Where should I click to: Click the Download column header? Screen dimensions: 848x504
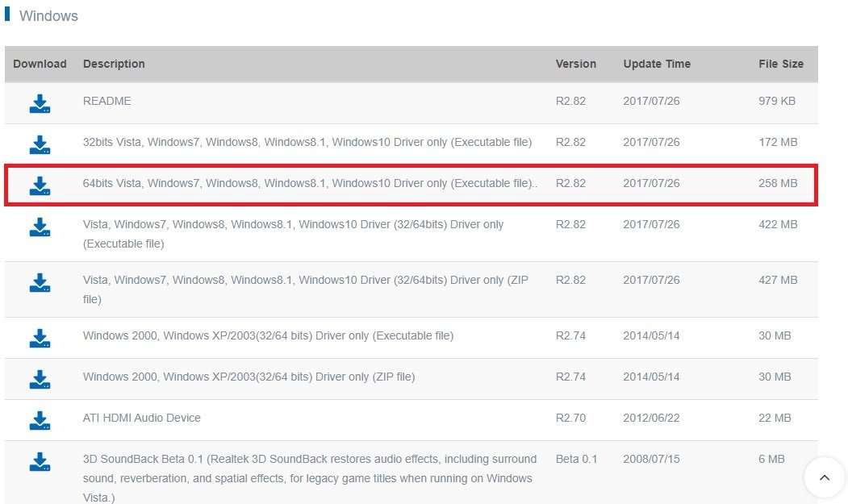point(40,64)
